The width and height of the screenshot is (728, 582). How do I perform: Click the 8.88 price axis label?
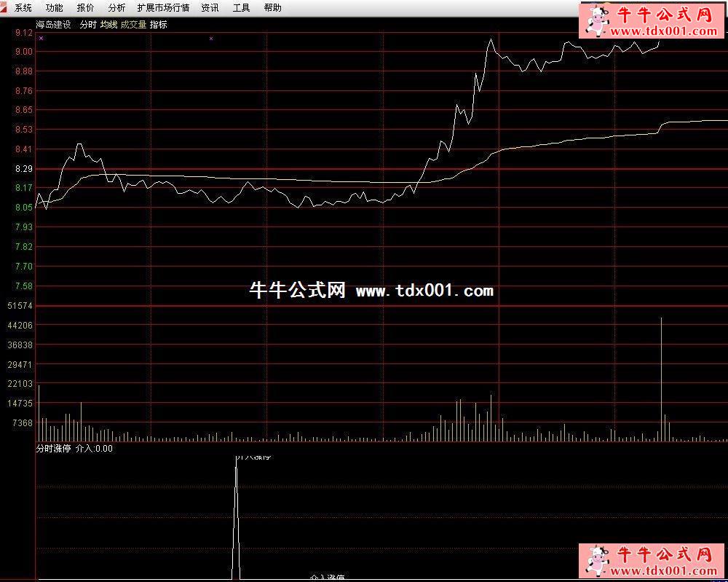pyautogui.click(x=24, y=71)
